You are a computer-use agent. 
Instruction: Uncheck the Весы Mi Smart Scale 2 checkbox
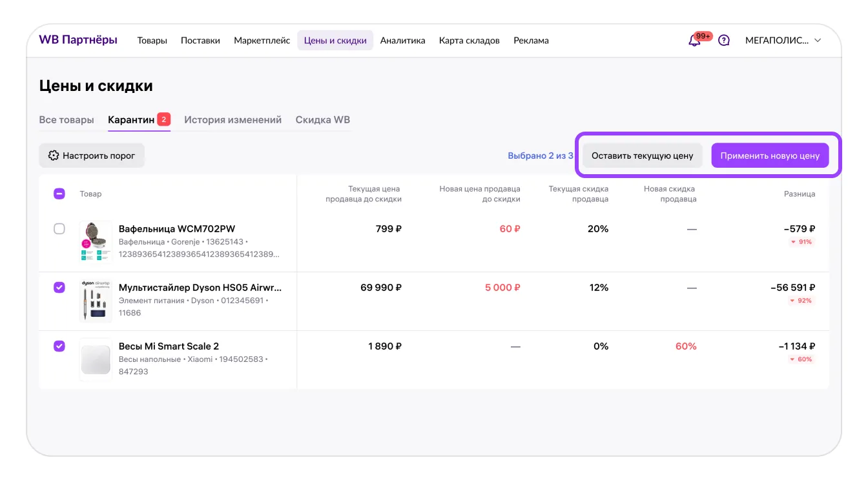[x=59, y=346]
